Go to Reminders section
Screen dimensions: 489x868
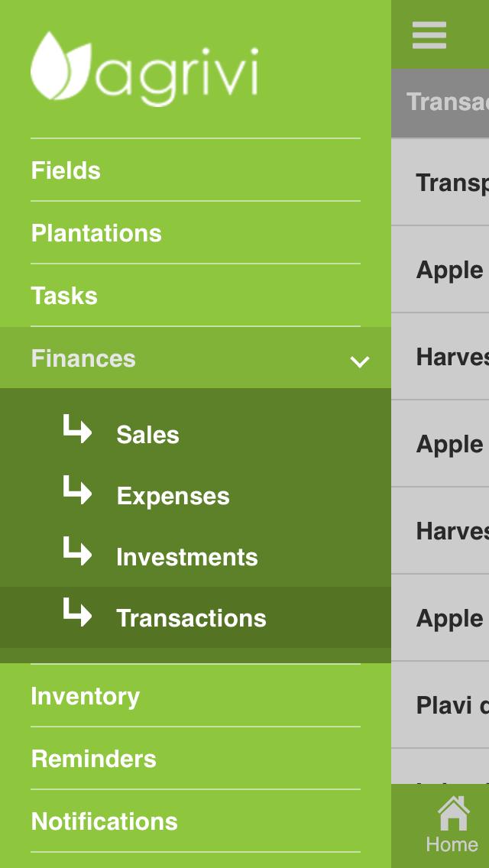coord(93,759)
